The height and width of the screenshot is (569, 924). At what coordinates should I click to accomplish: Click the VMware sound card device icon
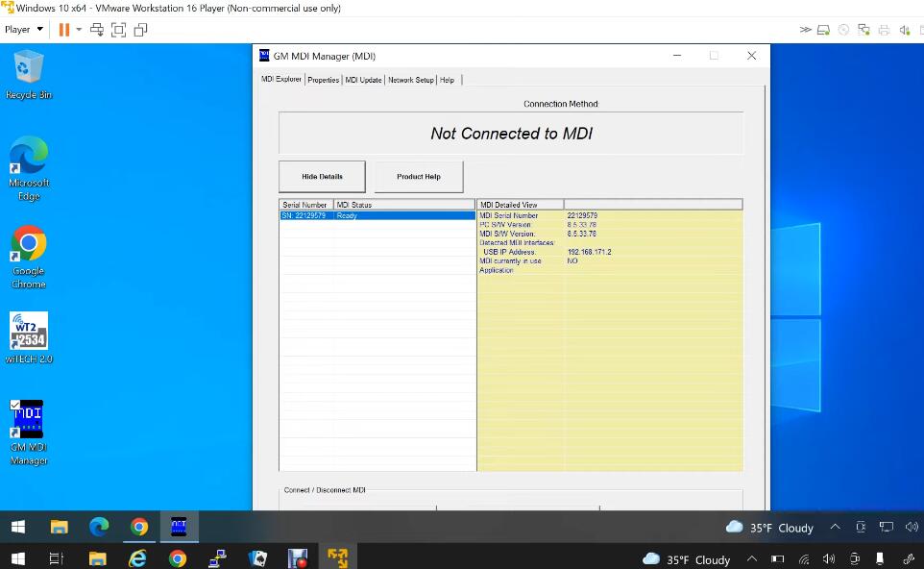pyautogui.click(x=905, y=30)
